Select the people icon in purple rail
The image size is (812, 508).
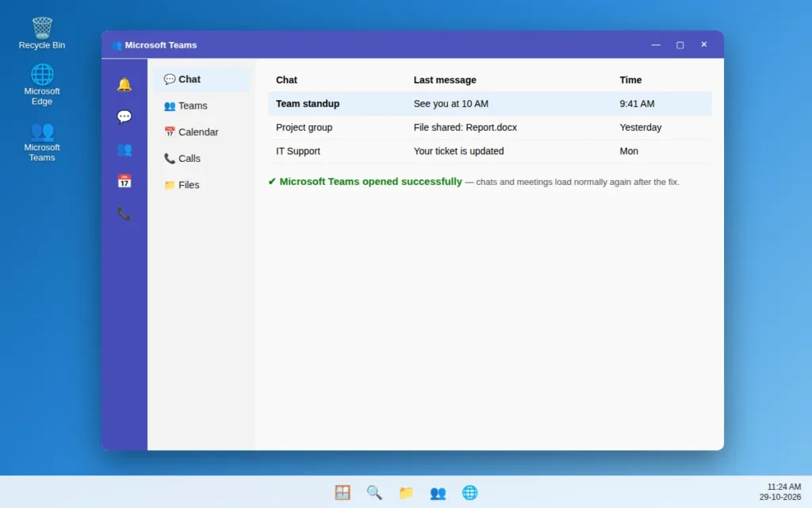pyautogui.click(x=124, y=149)
